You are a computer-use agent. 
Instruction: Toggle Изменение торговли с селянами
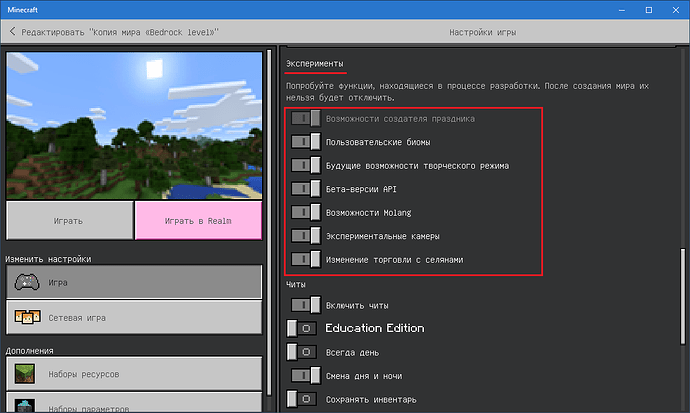click(306, 260)
